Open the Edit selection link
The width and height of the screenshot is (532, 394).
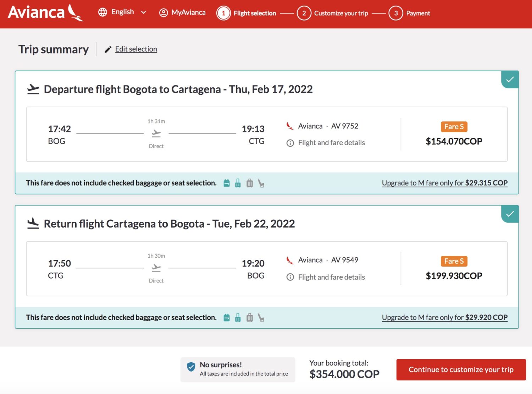pyautogui.click(x=136, y=49)
